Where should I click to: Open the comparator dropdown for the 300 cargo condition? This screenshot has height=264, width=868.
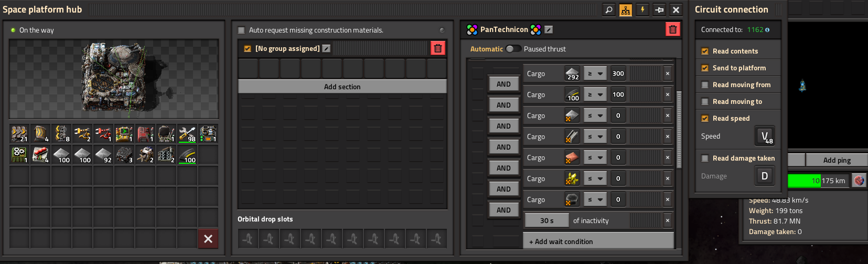click(x=595, y=74)
